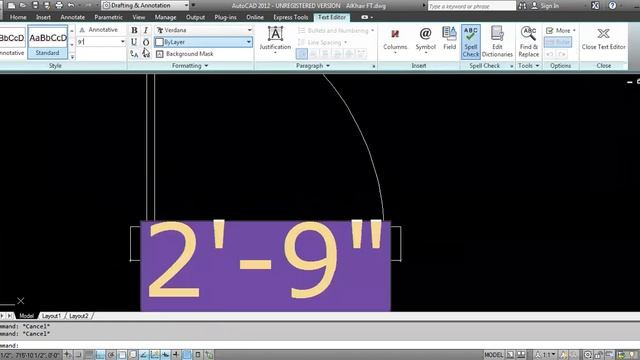The image size is (640, 360).
Task: Toggle the Spell Check button
Action: 471,42
